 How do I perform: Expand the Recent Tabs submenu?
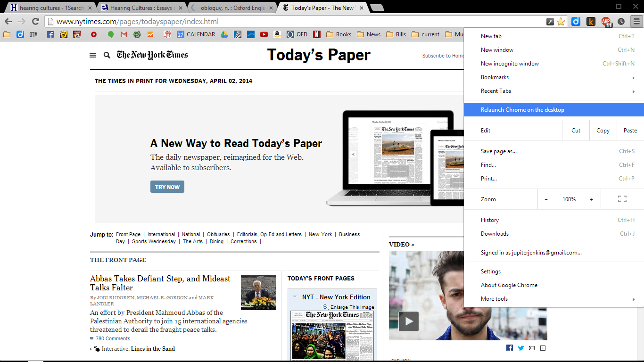pyautogui.click(x=554, y=91)
